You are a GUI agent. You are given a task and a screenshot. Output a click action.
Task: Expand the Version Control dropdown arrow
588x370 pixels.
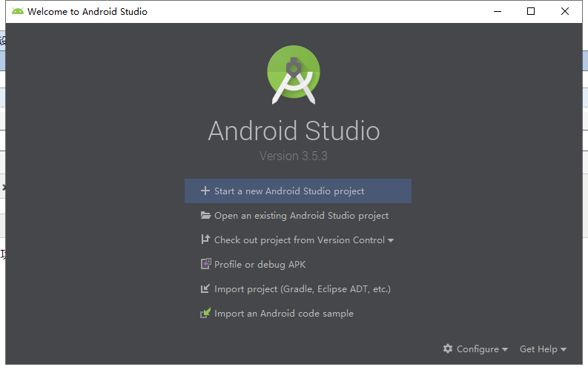pyautogui.click(x=391, y=241)
